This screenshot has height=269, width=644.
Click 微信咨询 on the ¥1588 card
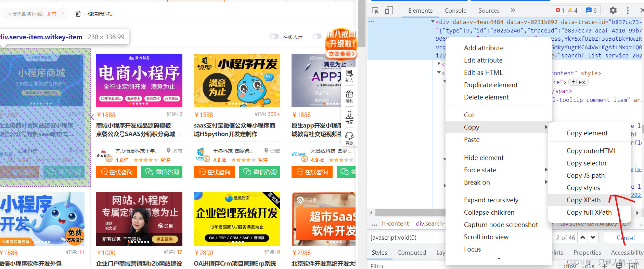coord(259,172)
